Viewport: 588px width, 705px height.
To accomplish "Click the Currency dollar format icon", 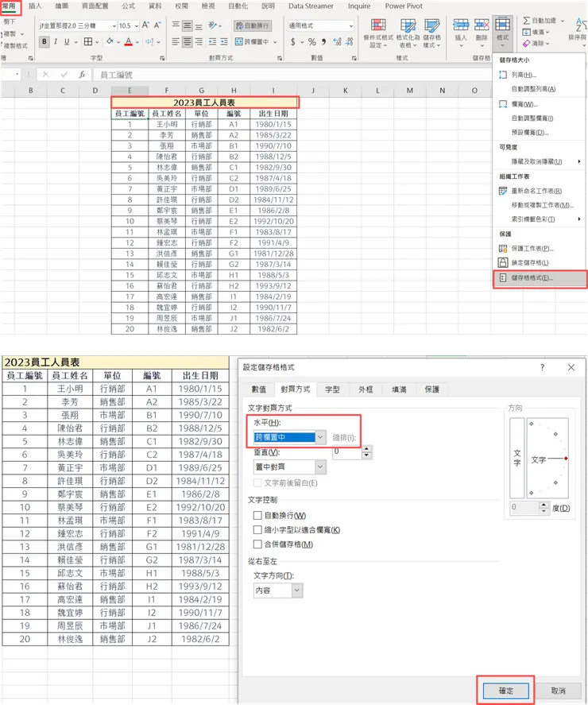I will pos(293,42).
